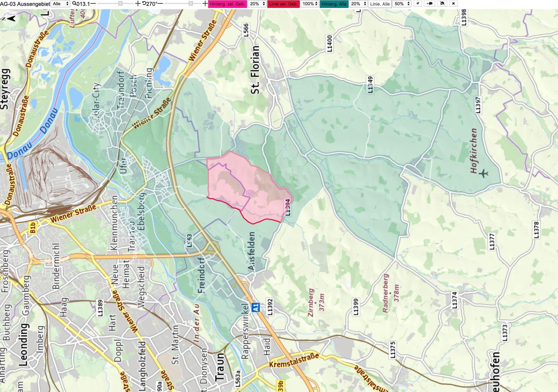Viewport: 558px width, 392px height.
Task: Open the Hinterg. sel. Geb. opacity dropdown
Action: coord(257,4)
